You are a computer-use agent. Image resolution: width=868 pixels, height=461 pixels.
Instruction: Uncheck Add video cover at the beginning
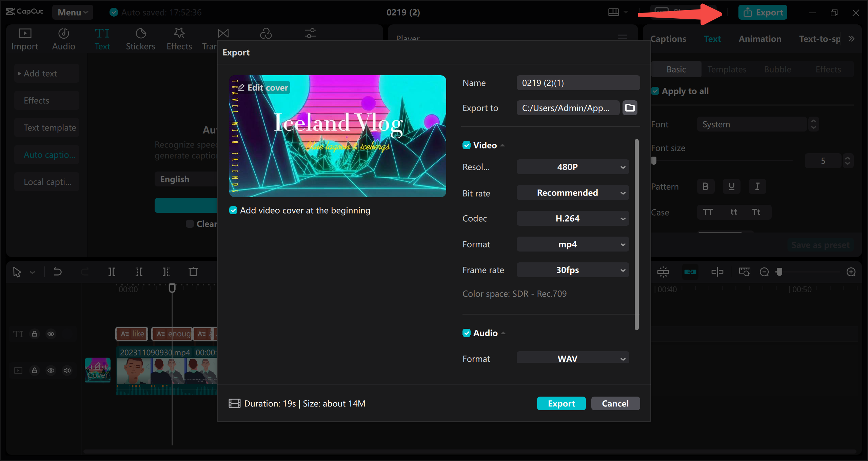tap(233, 210)
